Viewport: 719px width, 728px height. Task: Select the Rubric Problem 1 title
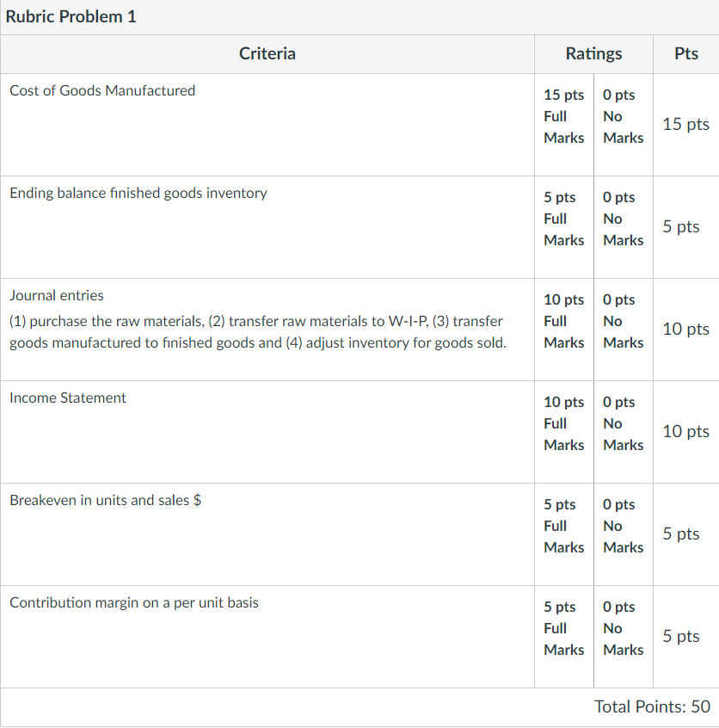tap(71, 16)
